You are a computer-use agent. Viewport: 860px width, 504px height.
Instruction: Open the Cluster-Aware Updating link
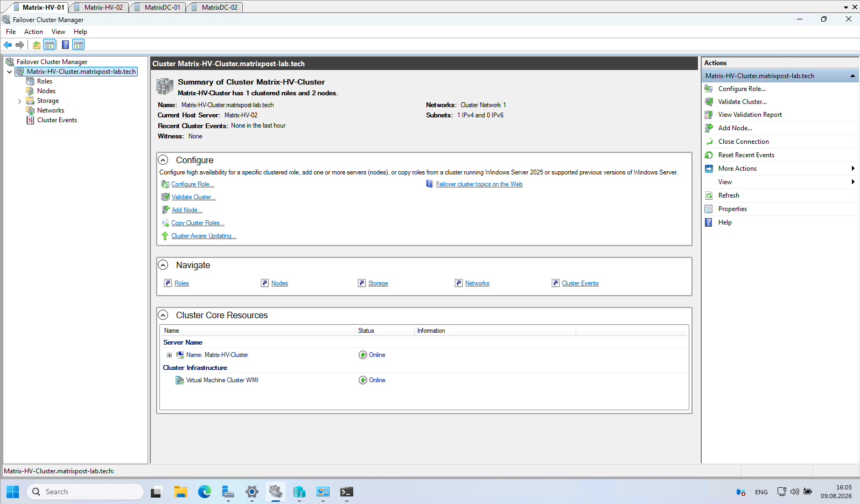point(204,236)
